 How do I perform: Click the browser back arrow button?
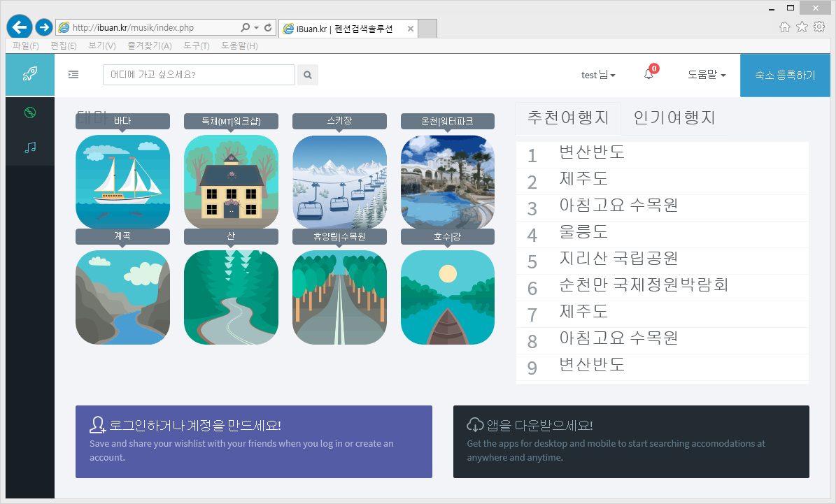point(19,27)
